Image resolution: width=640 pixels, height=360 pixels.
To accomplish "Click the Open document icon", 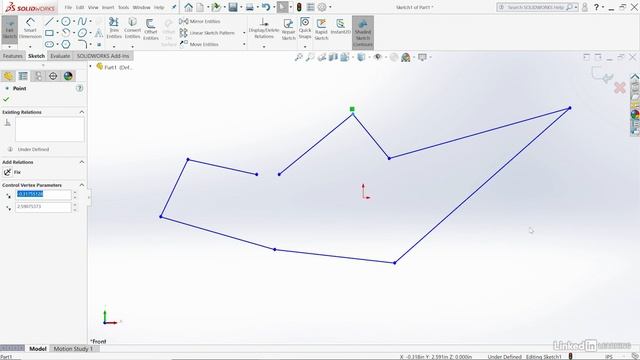I will [x=216, y=7].
